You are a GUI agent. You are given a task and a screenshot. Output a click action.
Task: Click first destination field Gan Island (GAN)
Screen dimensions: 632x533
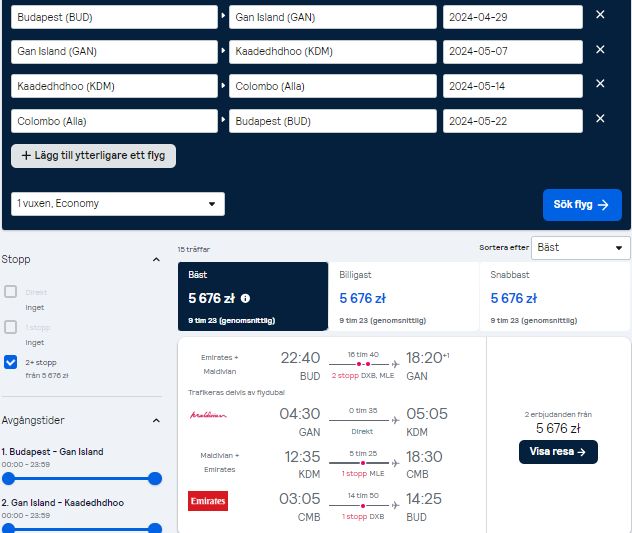(333, 17)
